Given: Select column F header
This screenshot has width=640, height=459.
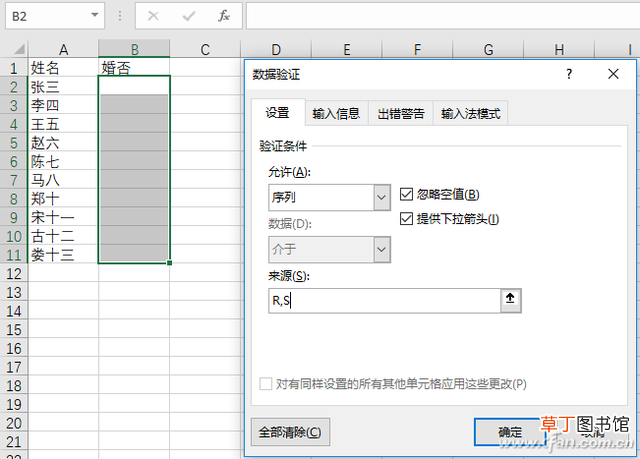Looking at the screenshot, I should [x=417, y=49].
